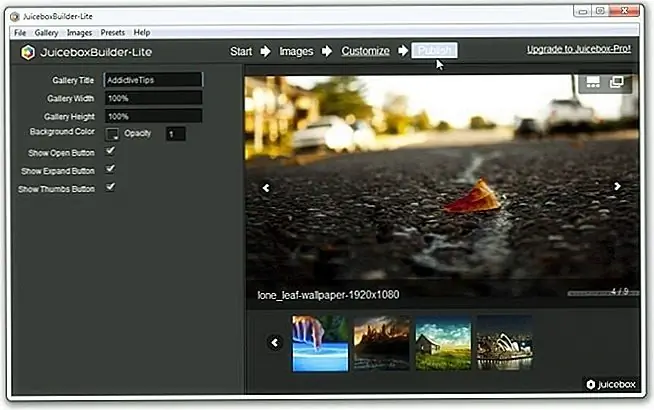Go to the Publish step
654x410 pixels.
pos(434,50)
